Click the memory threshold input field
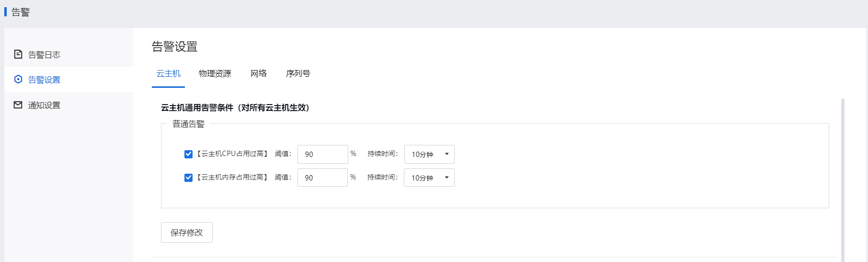Screen dimensions: 868x262 (x=322, y=178)
